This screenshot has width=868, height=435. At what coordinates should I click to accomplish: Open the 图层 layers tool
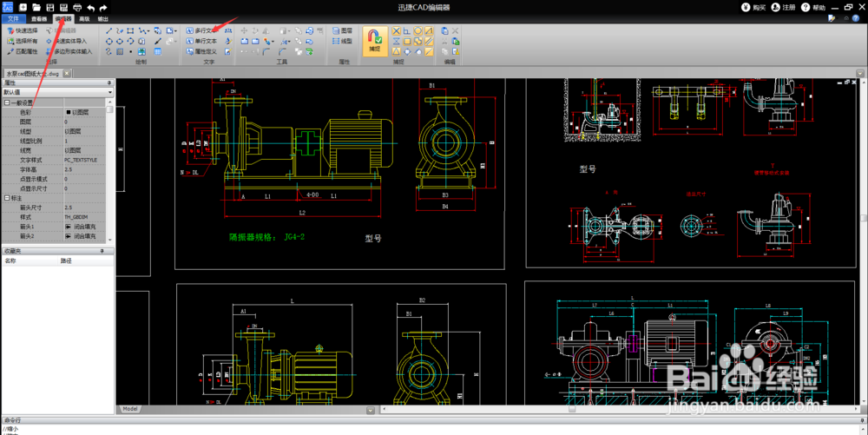(x=342, y=31)
